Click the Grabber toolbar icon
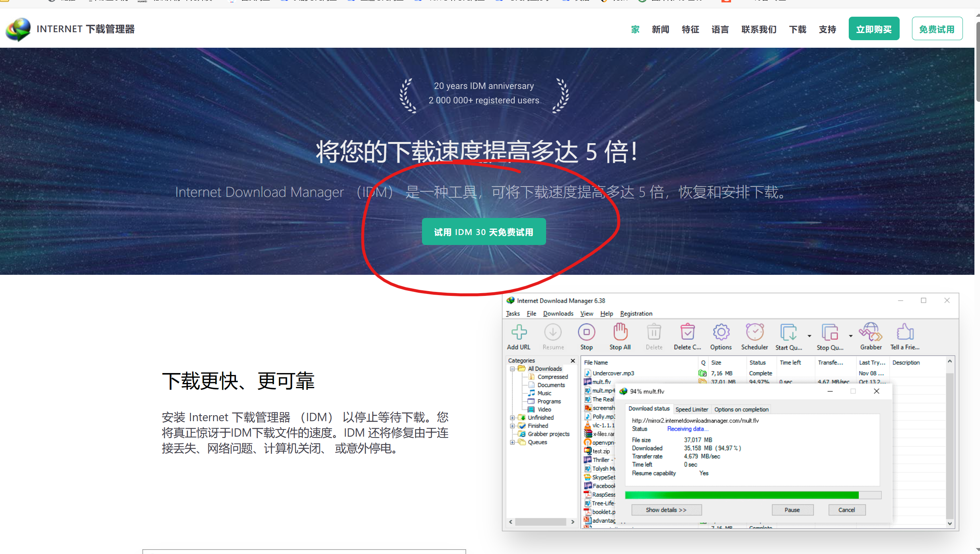 (x=871, y=332)
